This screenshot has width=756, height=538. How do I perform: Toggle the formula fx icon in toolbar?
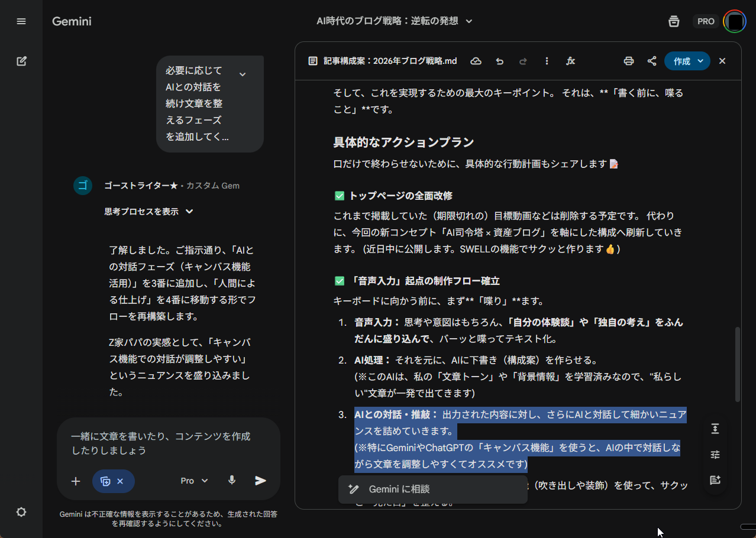click(x=571, y=61)
